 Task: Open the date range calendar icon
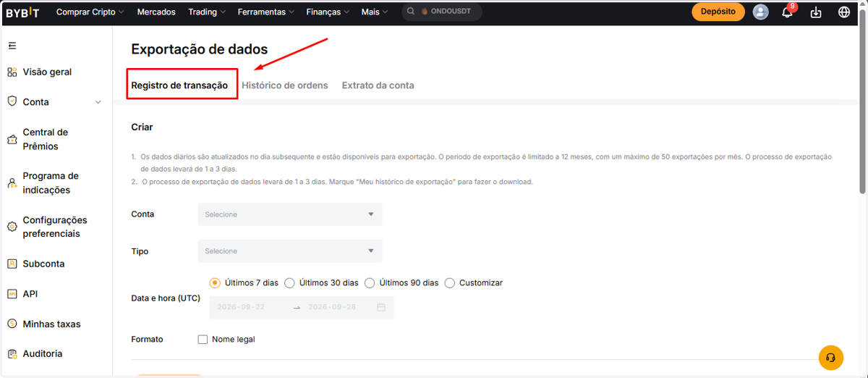(381, 307)
